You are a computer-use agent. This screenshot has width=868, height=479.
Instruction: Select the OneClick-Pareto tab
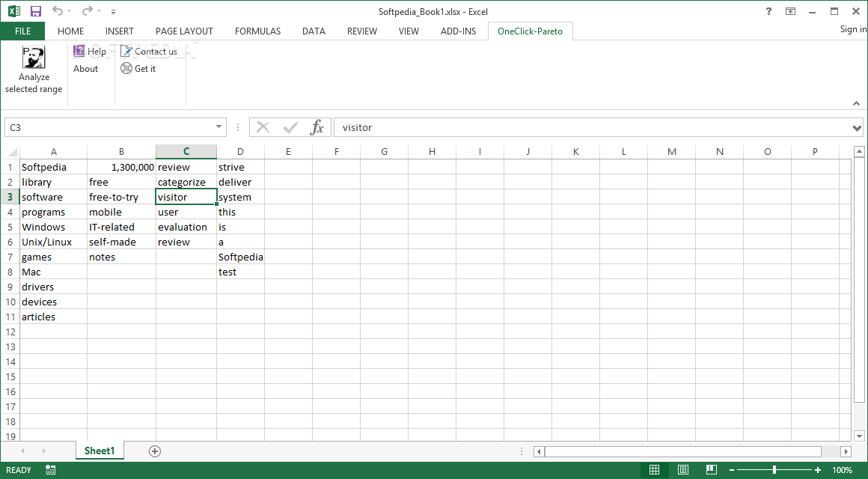531,31
